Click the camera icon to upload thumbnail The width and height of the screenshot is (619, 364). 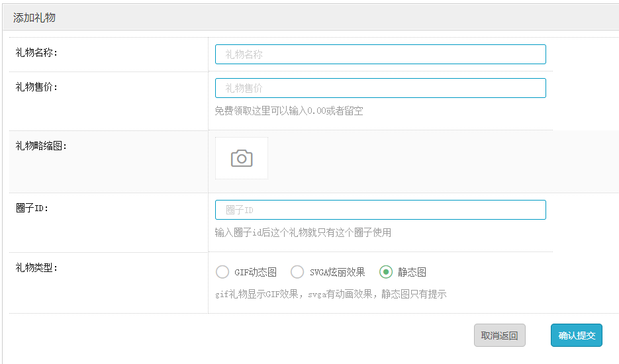242,158
